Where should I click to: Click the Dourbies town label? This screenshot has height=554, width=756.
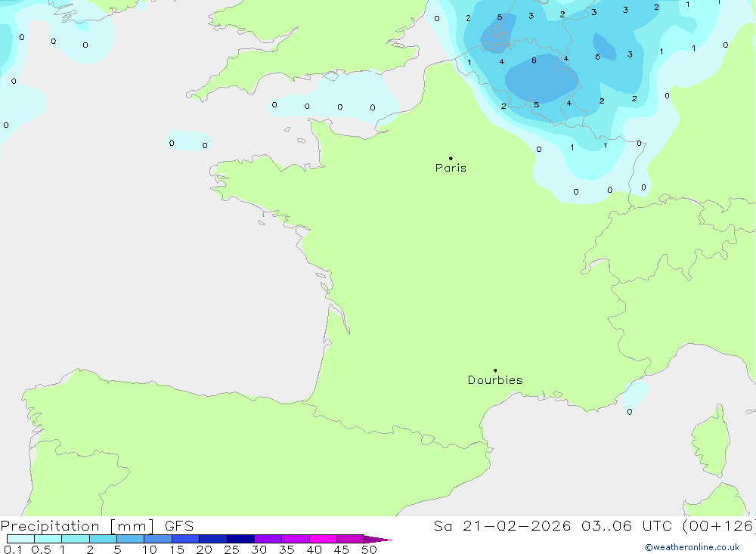click(x=495, y=380)
